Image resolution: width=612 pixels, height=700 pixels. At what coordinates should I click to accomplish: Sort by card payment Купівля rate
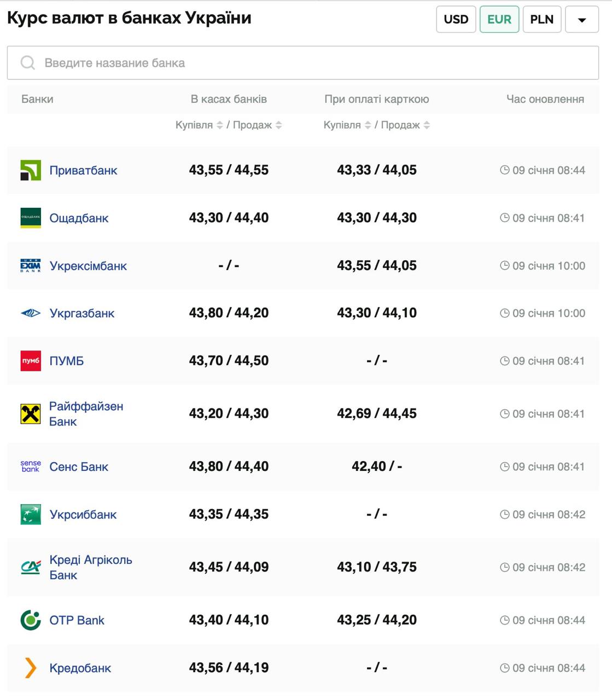pyautogui.click(x=368, y=125)
